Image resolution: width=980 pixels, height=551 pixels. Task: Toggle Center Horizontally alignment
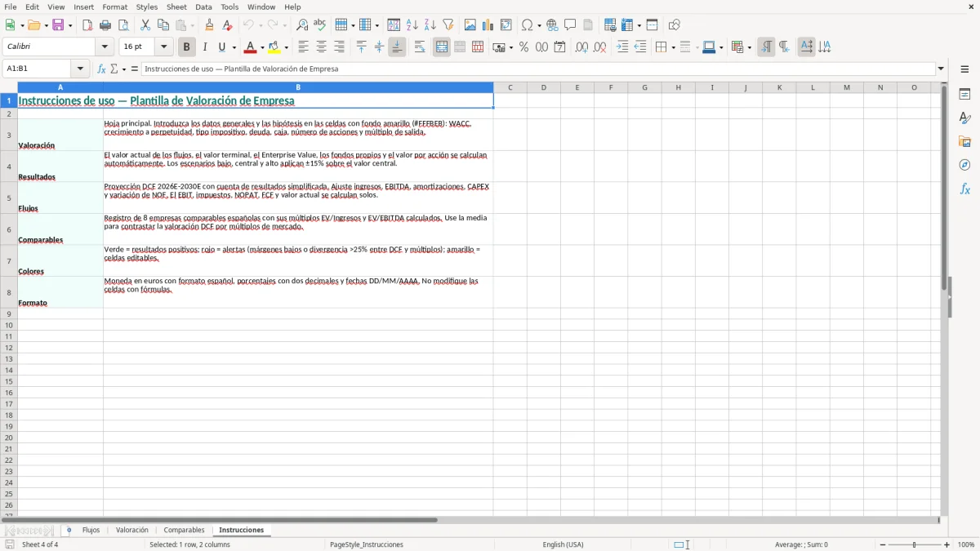tap(321, 47)
